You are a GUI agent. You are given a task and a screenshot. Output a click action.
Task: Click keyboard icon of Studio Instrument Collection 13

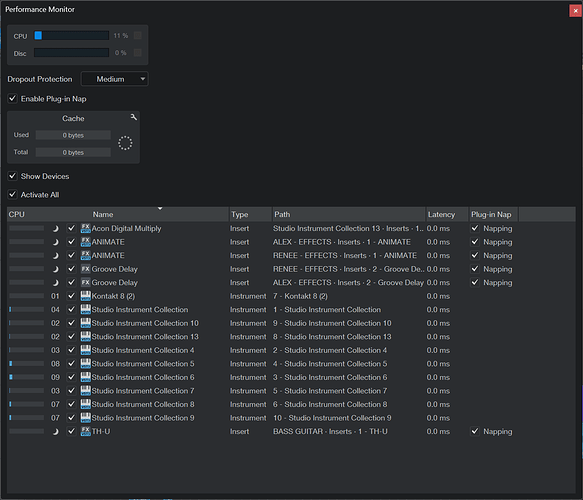(x=86, y=336)
